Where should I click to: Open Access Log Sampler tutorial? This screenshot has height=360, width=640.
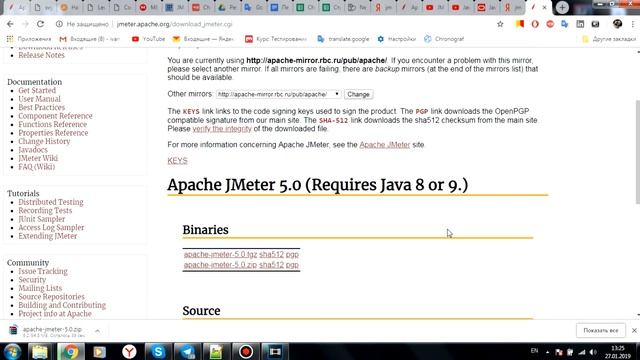pos(51,228)
